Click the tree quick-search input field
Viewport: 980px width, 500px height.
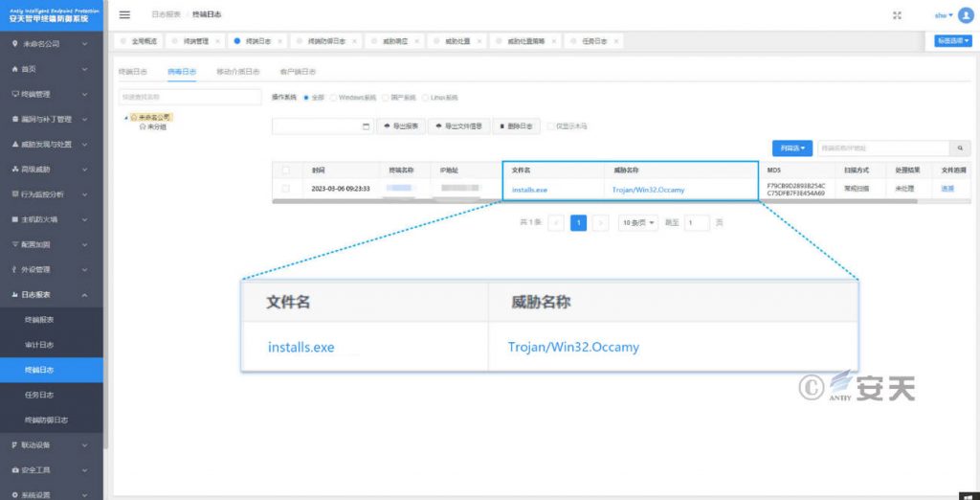tap(190, 97)
